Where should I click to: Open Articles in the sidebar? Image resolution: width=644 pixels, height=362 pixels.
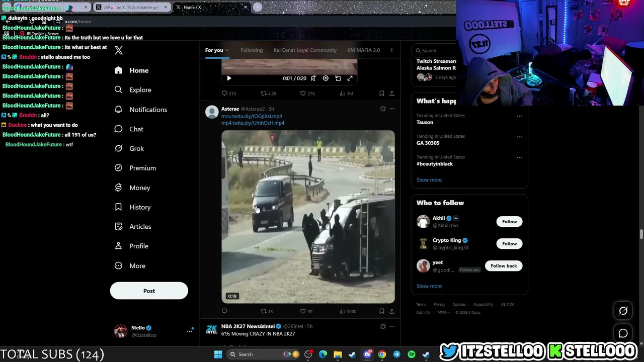click(133, 227)
